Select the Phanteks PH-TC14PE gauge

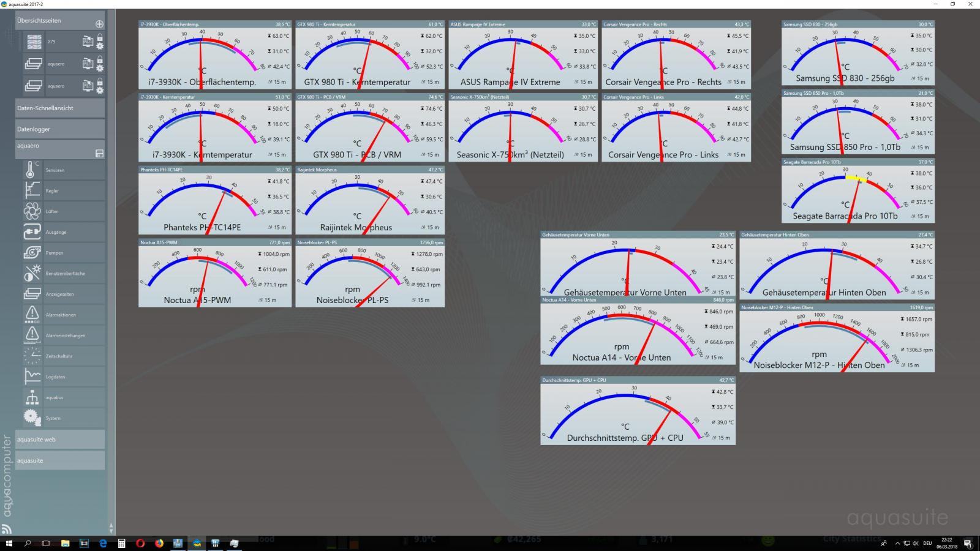(x=215, y=200)
